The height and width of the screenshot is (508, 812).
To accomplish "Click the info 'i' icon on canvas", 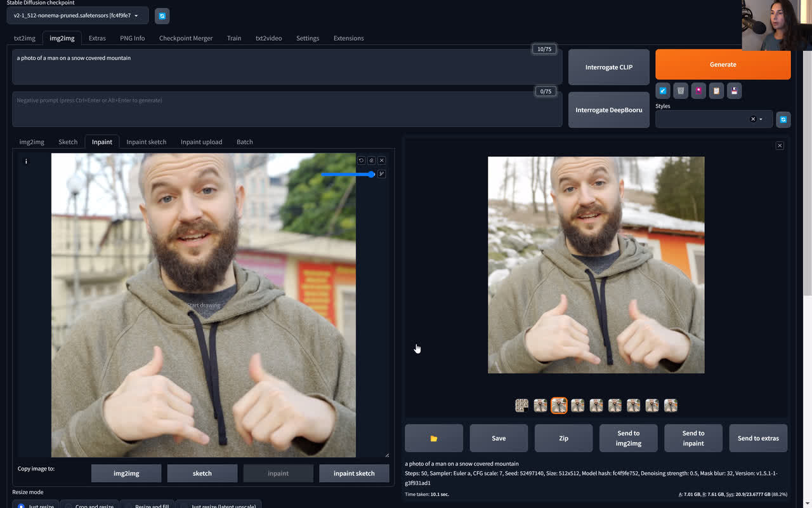I will (26, 161).
